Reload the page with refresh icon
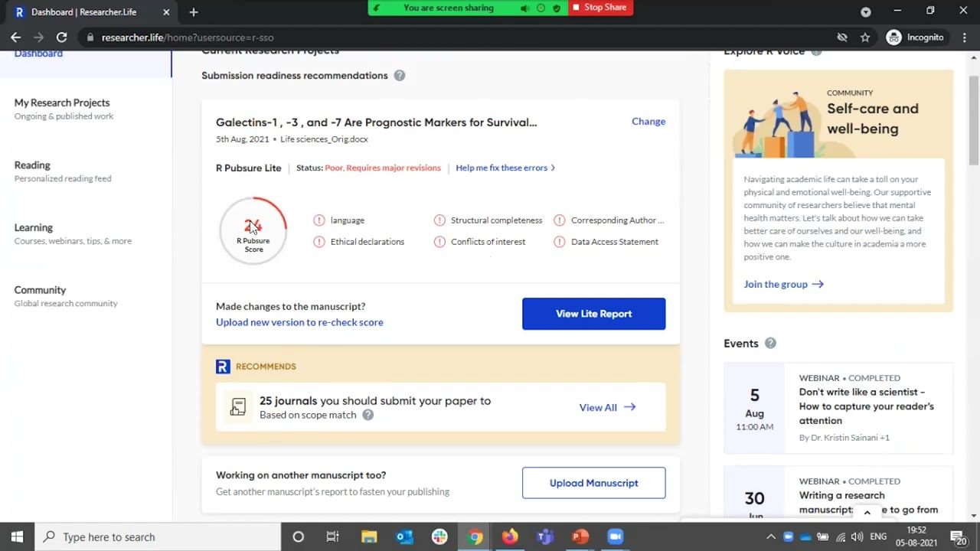 [61, 37]
